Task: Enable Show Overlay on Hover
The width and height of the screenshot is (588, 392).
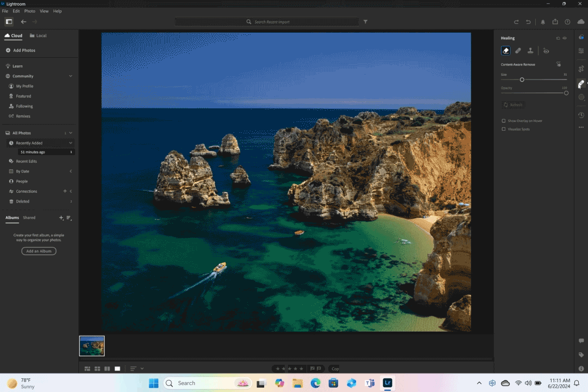Action: [503, 120]
